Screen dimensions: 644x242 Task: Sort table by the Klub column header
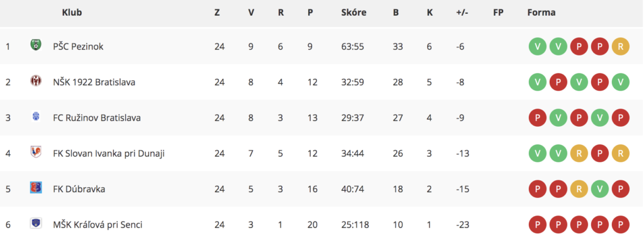tap(72, 13)
